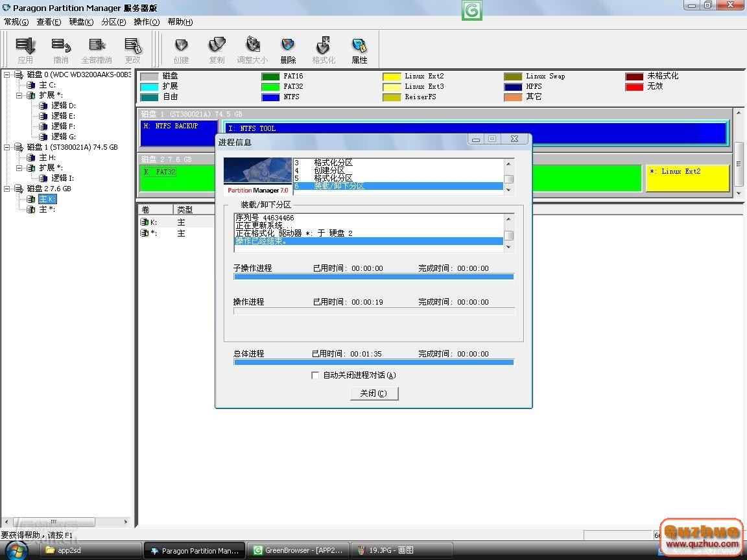Click the 应用 (Apply) toolbar icon
Image resolution: width=747 pixels, height=560 pixels.
[x=25, y=46]
